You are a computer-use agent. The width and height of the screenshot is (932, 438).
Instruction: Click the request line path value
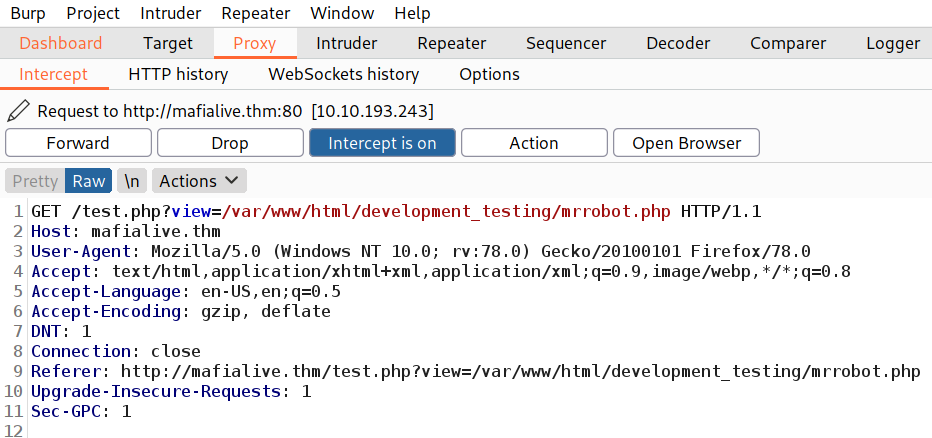click(x=446, y=212)
